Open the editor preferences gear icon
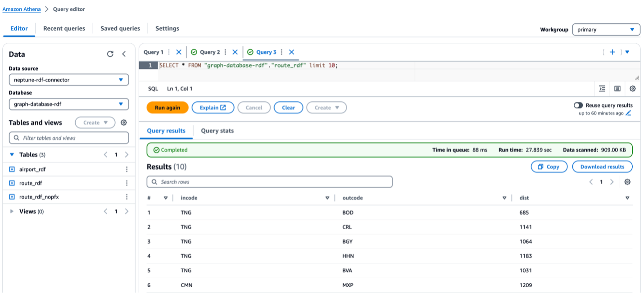 coord(633,89)
